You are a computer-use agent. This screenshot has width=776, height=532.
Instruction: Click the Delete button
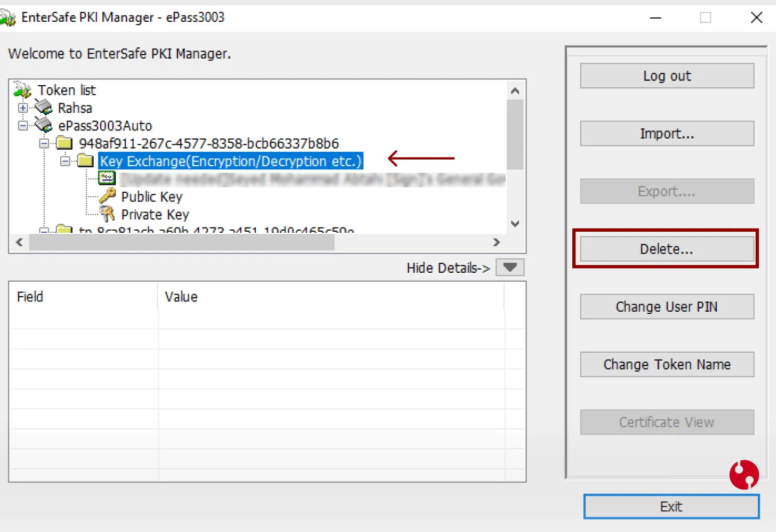(667, 249)
